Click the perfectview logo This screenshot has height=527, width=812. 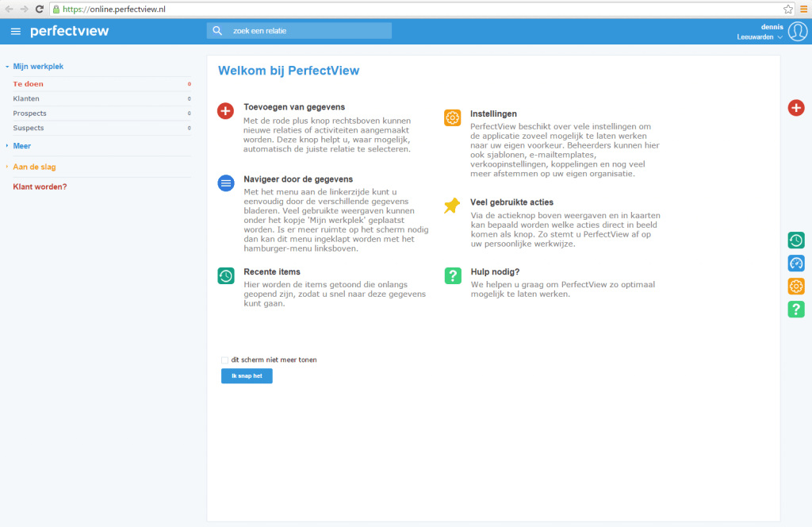[70, 31]
